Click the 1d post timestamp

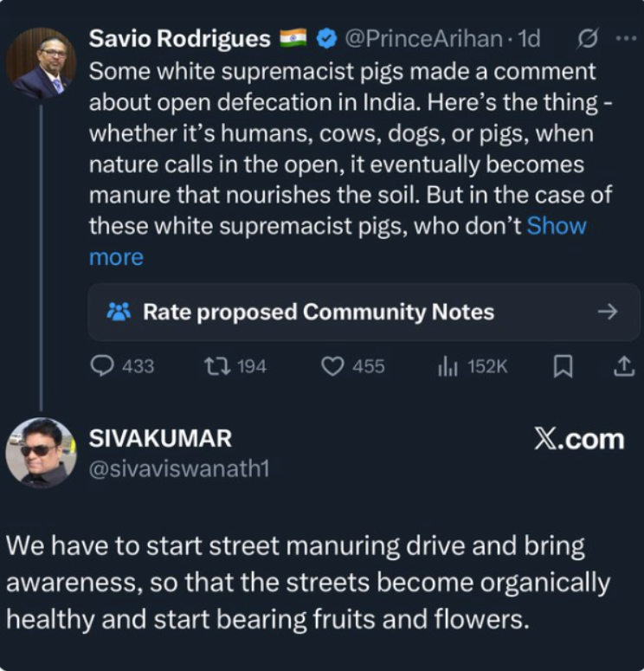tap(528, 39)
